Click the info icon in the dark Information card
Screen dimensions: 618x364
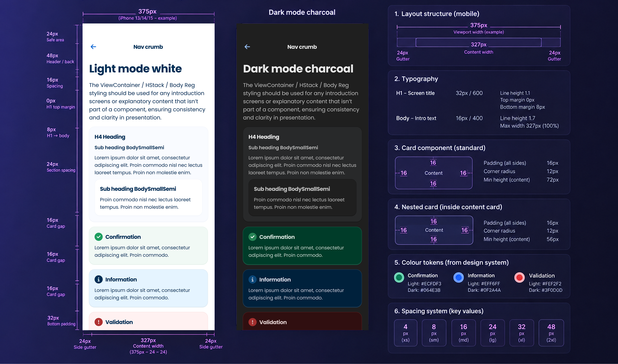pyautogui.click(x=252, y=279)
